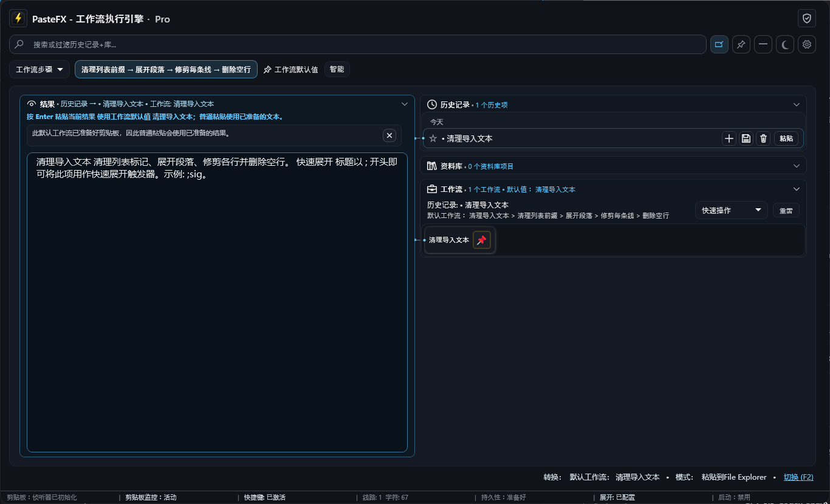The width and height of the screenshot is (830, 504).
Task: Collapse the 资料库 section chevron
Action: coord(797,166)
